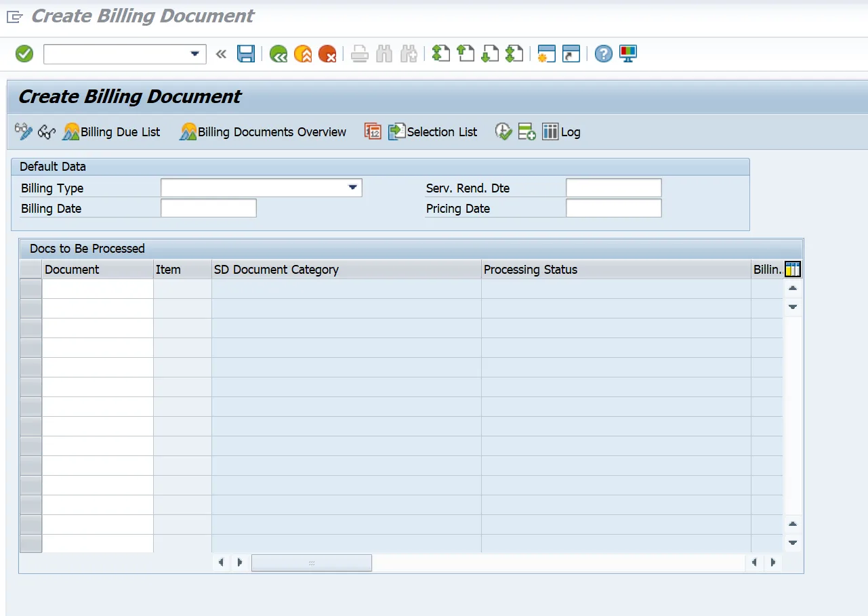Click the Selection List button
Screen dimensions: 868x616
click(433, 132)
